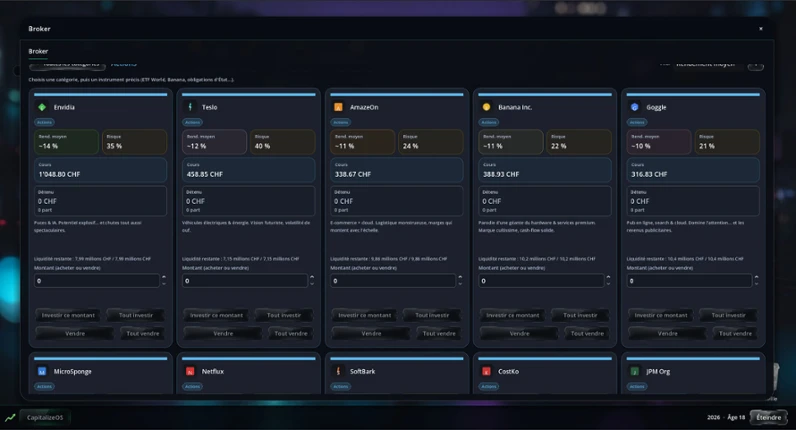Click the Teslo price 458.85 CHF

205,174
